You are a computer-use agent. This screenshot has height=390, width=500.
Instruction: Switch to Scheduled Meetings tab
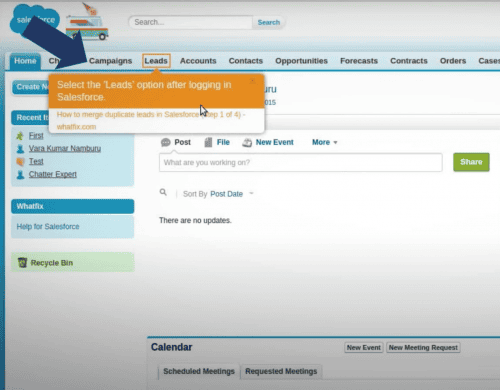[x=199, y=371]
